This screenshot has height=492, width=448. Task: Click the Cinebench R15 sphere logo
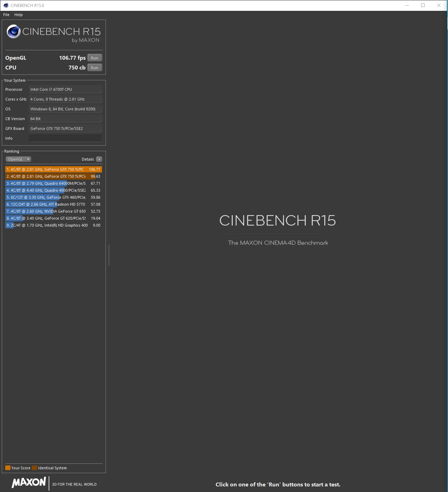click(14, 31)
